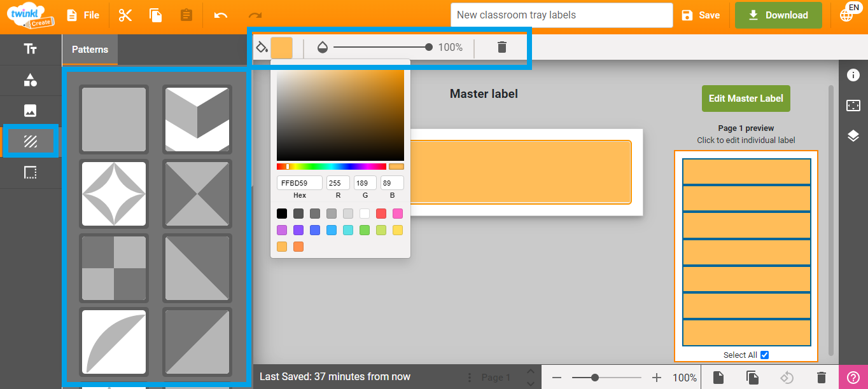868x389 pixels.
Task: Choose the hourglass triangles pattern
Action: [197, 194]
